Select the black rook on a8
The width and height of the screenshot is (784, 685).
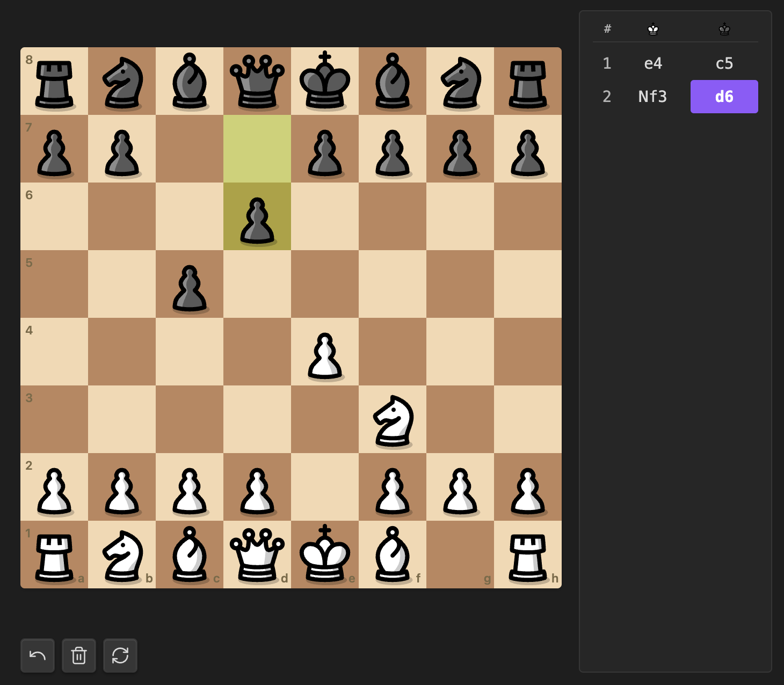[x=54, y=81]
